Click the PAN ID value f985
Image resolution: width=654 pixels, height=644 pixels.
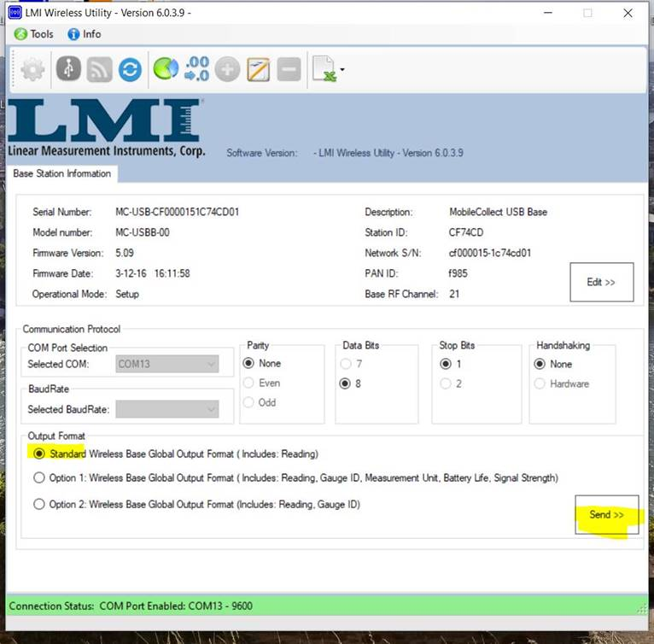(458, 273)
